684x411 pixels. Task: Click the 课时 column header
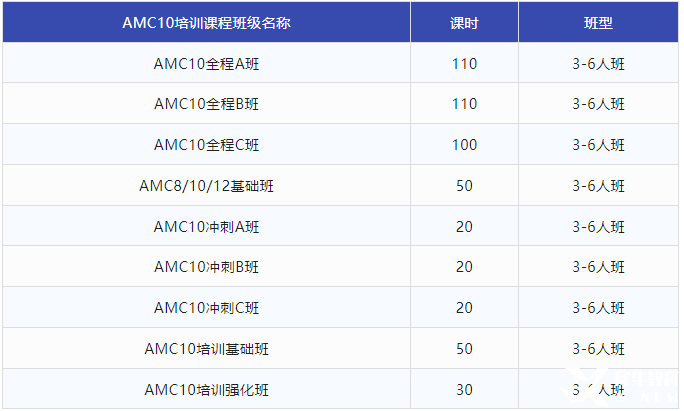(464, 23)
